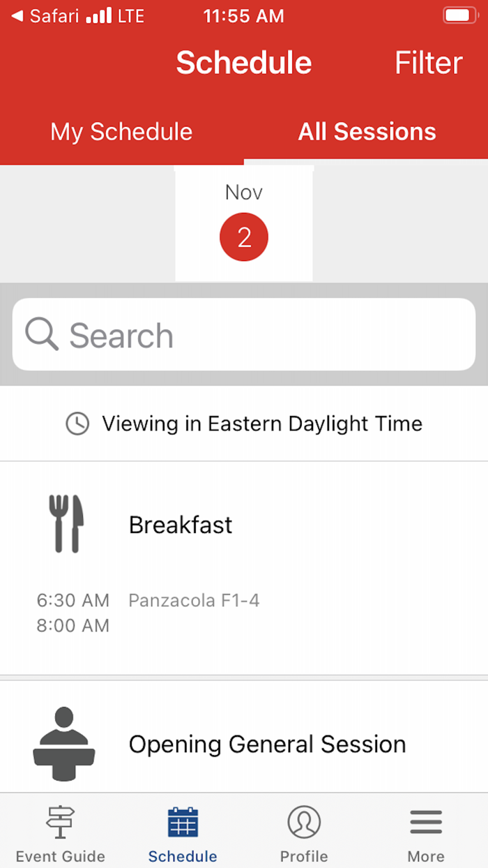Open the Opening General Session entry
Screen dimensions: 488x868
267,744
